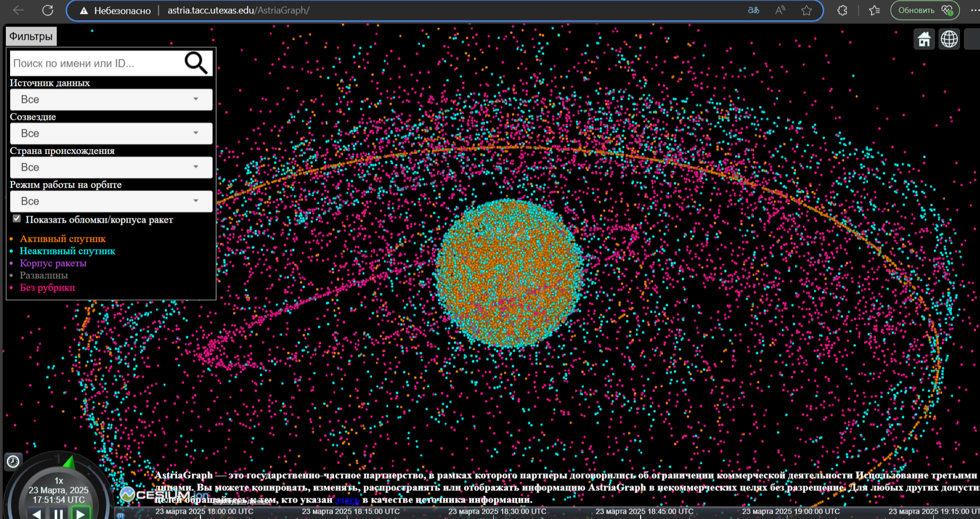Toggle the Показать обломки/корпуса ракет checkbox
980x519 pixels.
coord(17,219)
